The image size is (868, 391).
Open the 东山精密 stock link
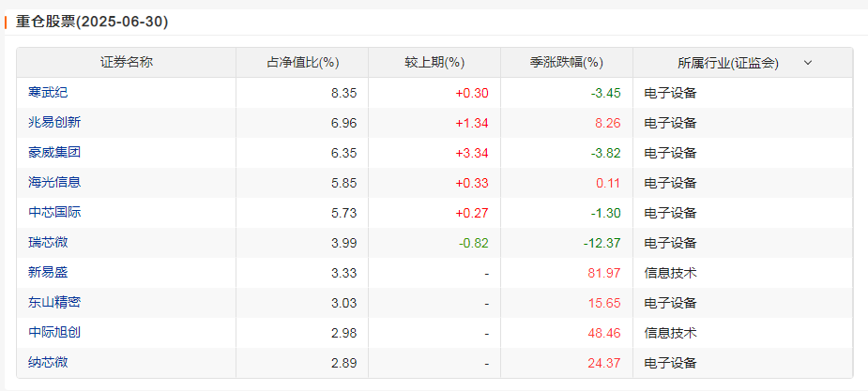point(54,303)
